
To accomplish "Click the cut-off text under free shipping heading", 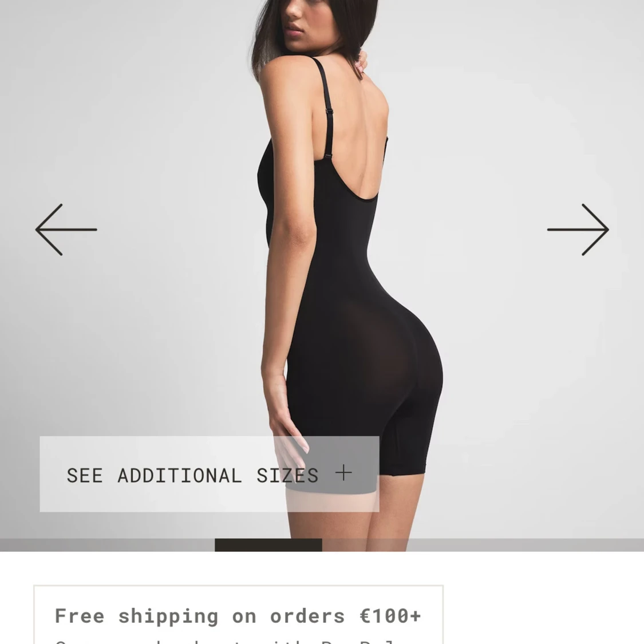I will tap(226, 641).
